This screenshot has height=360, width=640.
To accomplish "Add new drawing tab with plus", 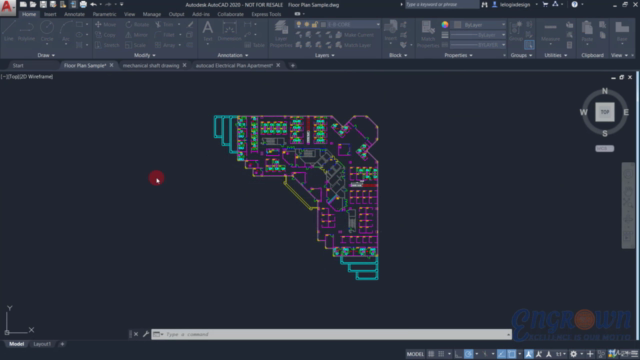I will (293, 65).
